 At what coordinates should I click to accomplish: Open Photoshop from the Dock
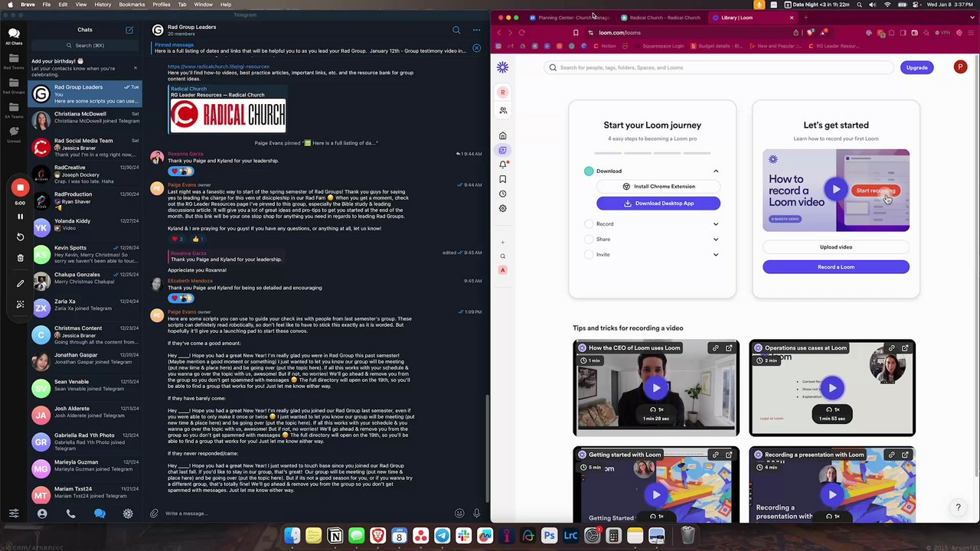coord(549,536)
